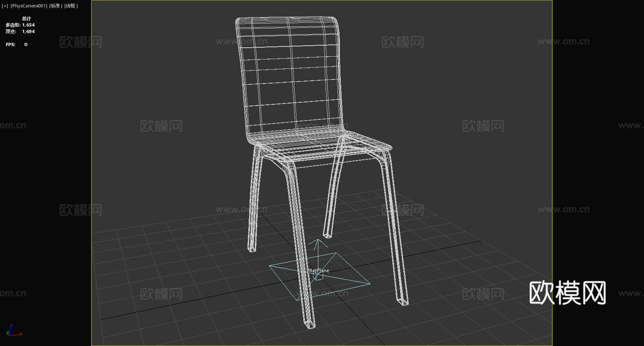
Task: Click the FPS 0 statistic readout
Action: pyautogui.click(x=17, y=44)
